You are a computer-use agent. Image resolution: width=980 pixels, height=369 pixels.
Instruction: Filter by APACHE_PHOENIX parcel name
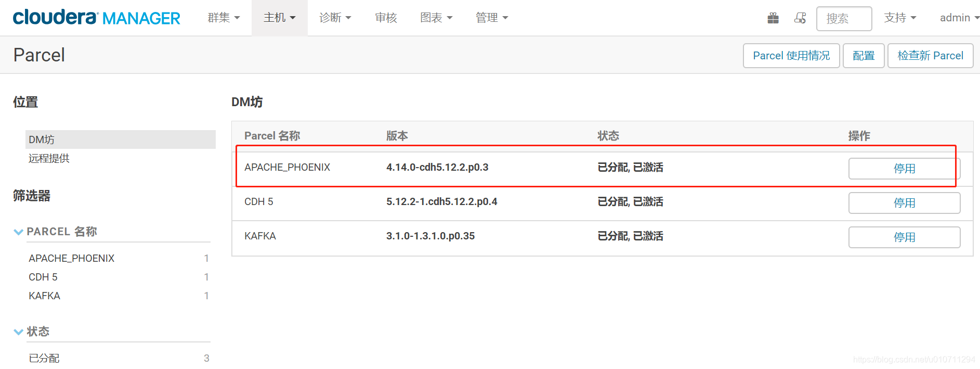point(72,258)
